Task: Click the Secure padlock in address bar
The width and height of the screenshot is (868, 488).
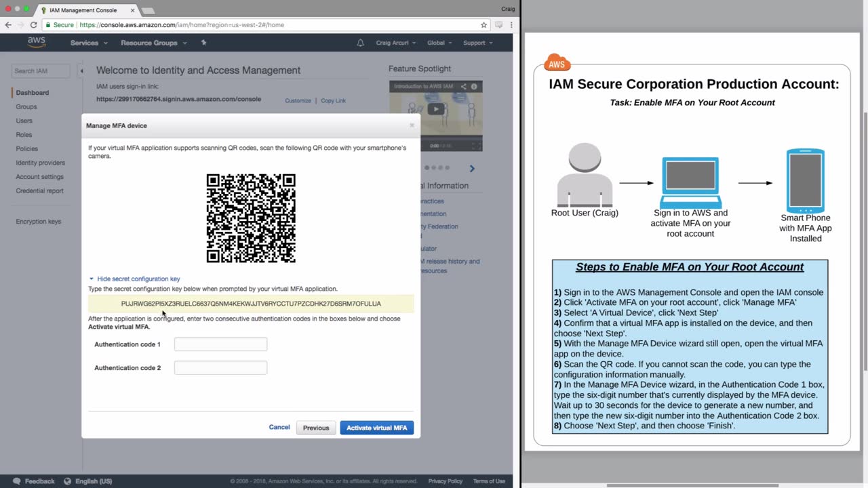Action: click(x=48, y=25)
